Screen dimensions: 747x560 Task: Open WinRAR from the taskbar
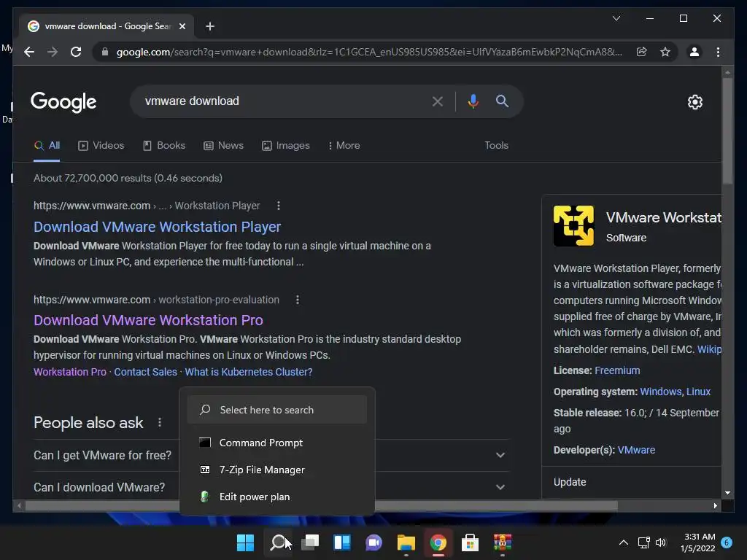(x=502, y=542)
